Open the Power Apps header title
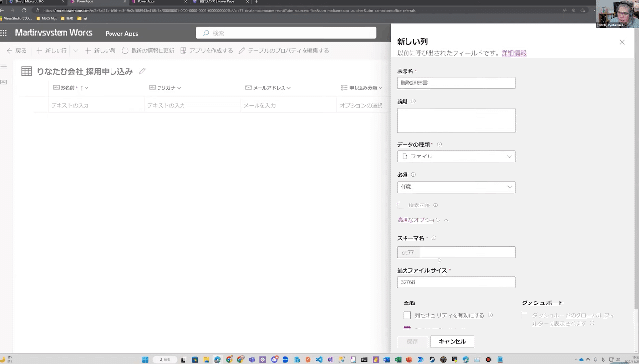Viewport: 639px width, 364px height. [x=121, y=33]
